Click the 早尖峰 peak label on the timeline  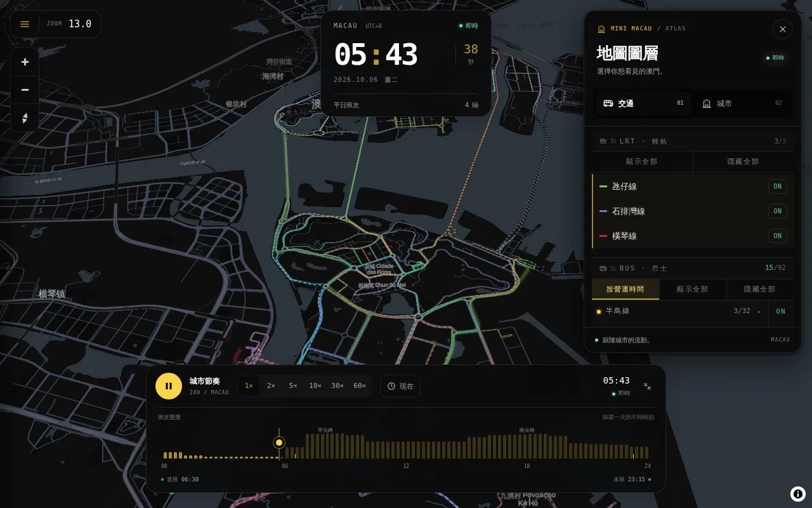[325, 430]
